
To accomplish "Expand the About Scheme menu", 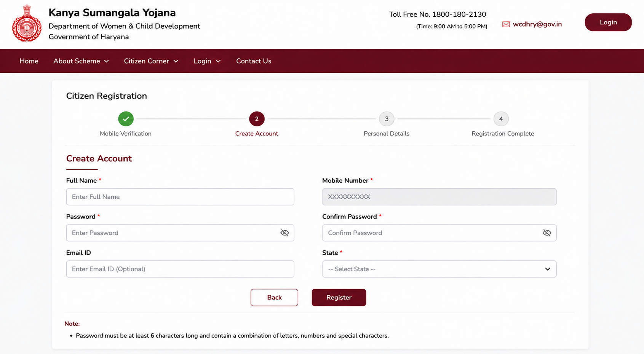I will click(81, 61).
